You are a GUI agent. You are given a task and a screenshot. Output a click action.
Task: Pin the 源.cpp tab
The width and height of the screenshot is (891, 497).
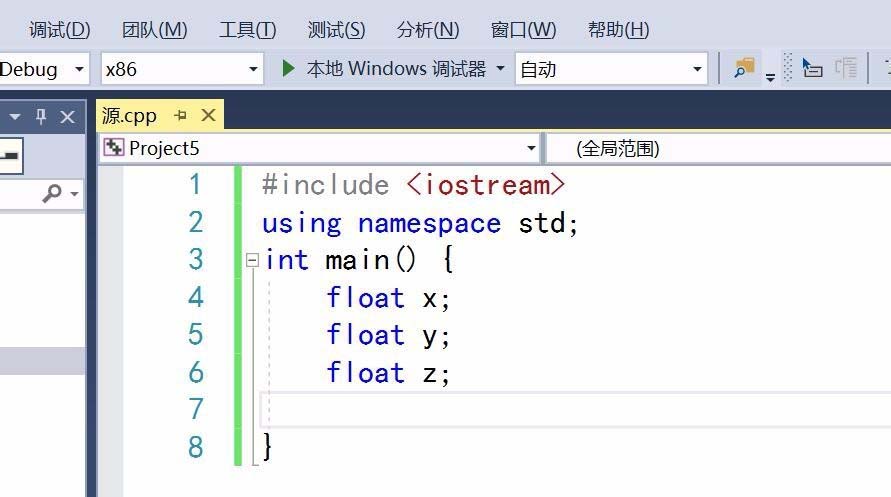coord(181,116)
